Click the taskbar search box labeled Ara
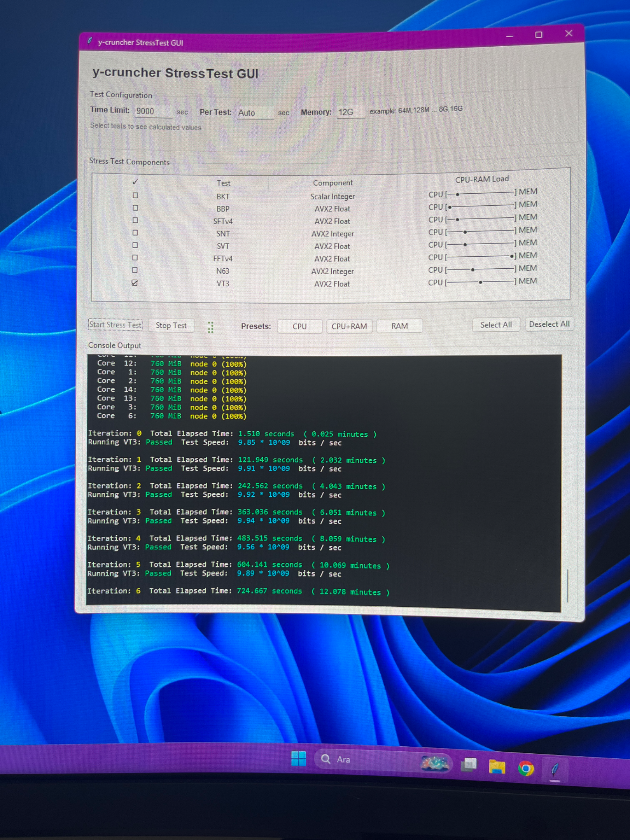The width and height of the screenshot is (630, 840). point(383,760)
